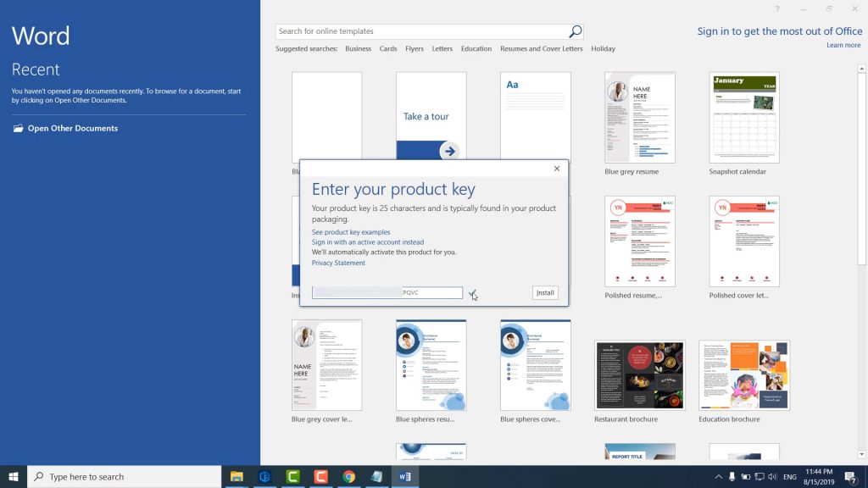The height and width of the screenshot is (488, 868).
Task: Select the Holiday suggested search
Action: (x=603, y=48)
